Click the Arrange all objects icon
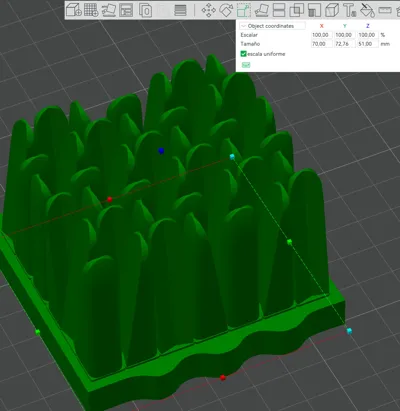This screenshot has height=411, width=400. pyautogui.click(x=126, y=10)
